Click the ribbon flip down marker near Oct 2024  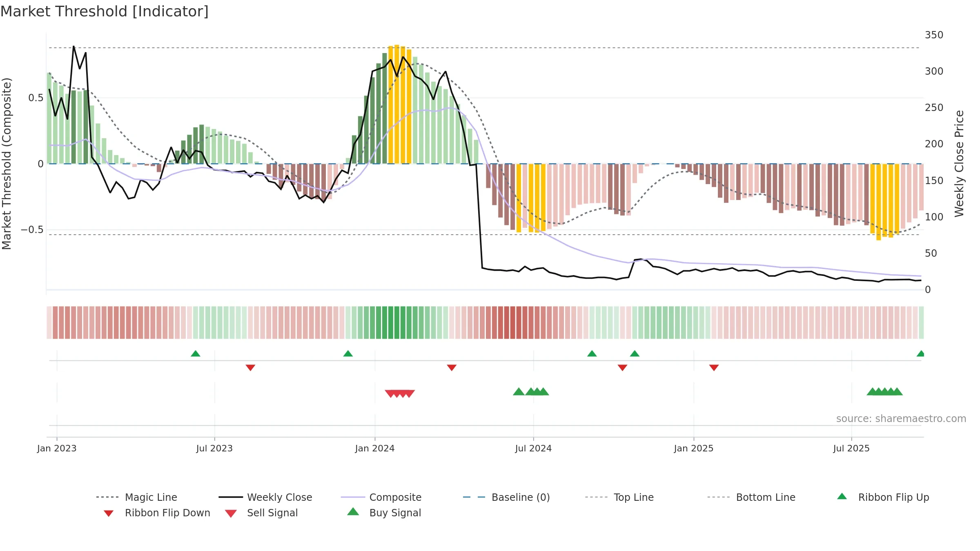pyautogui.click(x=622, y=368)
